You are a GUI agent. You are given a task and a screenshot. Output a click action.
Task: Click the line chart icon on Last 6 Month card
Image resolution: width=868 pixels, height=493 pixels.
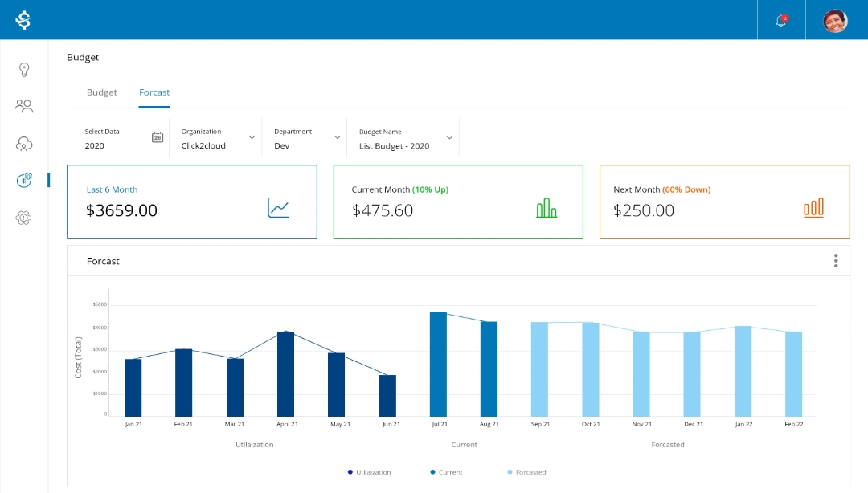coord(279,207)
